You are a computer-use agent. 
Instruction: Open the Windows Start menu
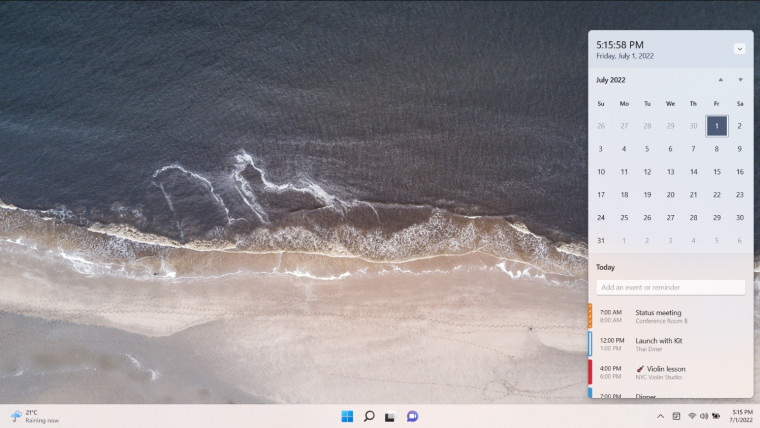(x=347, y=416)
